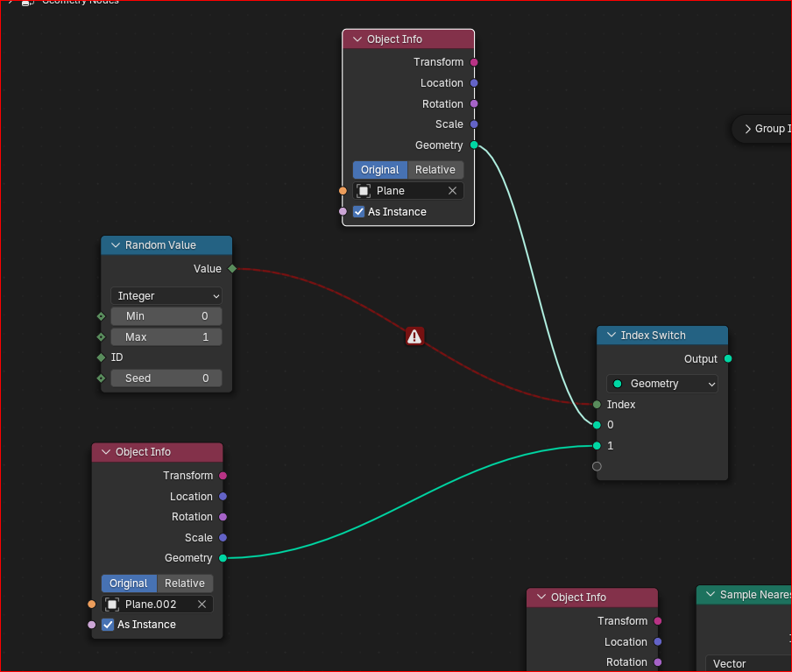
Task: Click the Vector field on Sample Nearest node
Action: tap(748, 663)
